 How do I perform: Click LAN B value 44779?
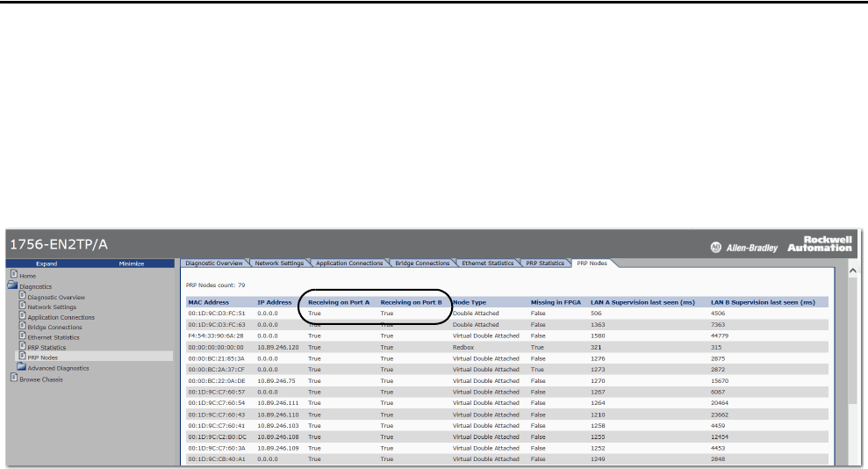720,336
